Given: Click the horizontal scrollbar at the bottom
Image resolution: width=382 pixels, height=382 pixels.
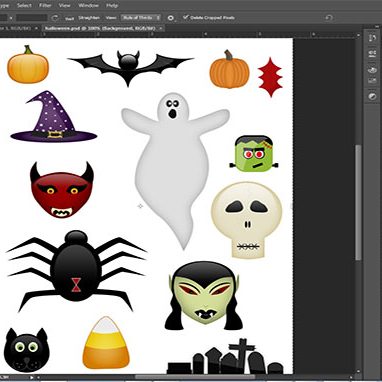Looking at the screenshot, I should coord(195,377).
